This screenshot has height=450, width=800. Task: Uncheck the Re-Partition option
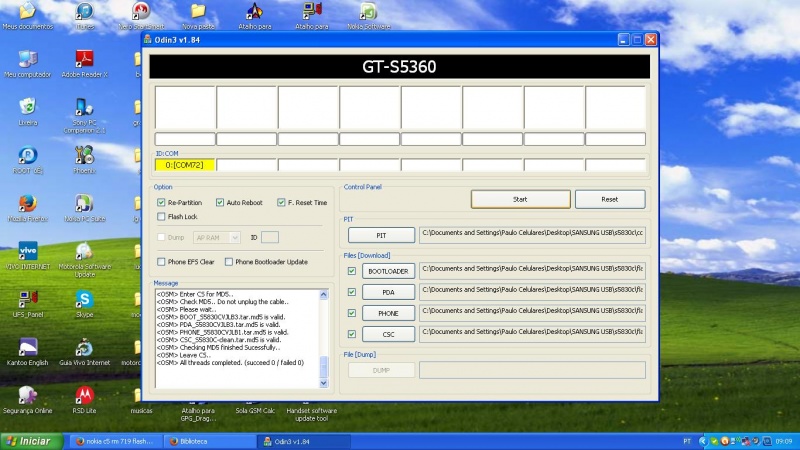[161, 203]
